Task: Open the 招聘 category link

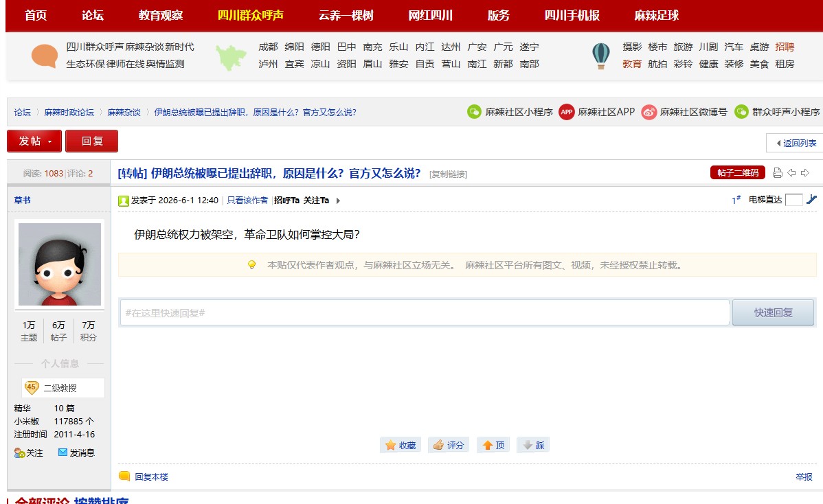Action: [x=785, y=47]
